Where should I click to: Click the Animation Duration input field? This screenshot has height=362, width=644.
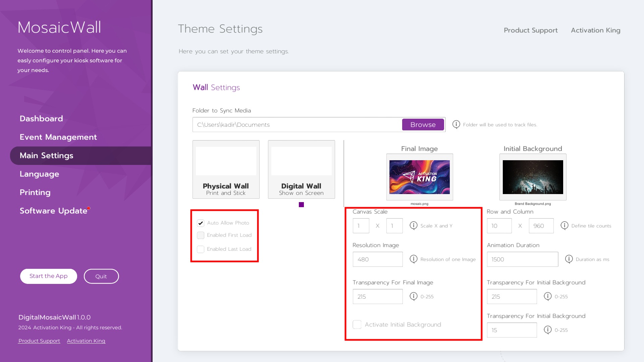point(522,259)
